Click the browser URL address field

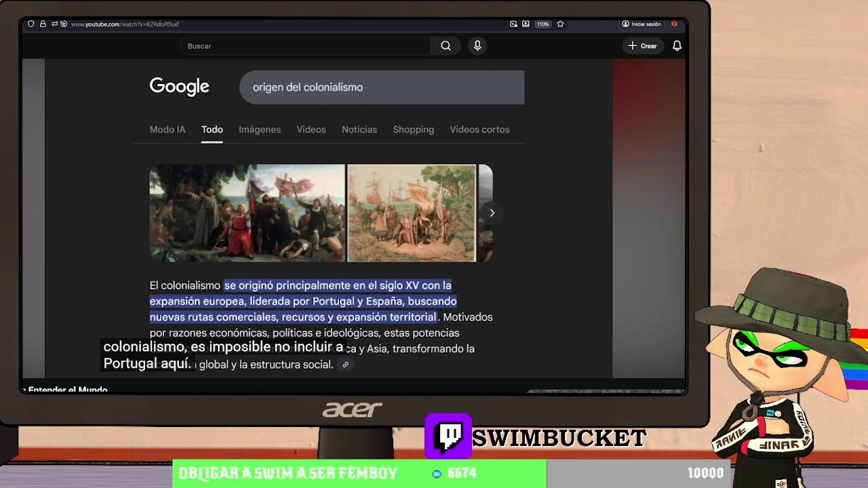[x=125, y=24]
